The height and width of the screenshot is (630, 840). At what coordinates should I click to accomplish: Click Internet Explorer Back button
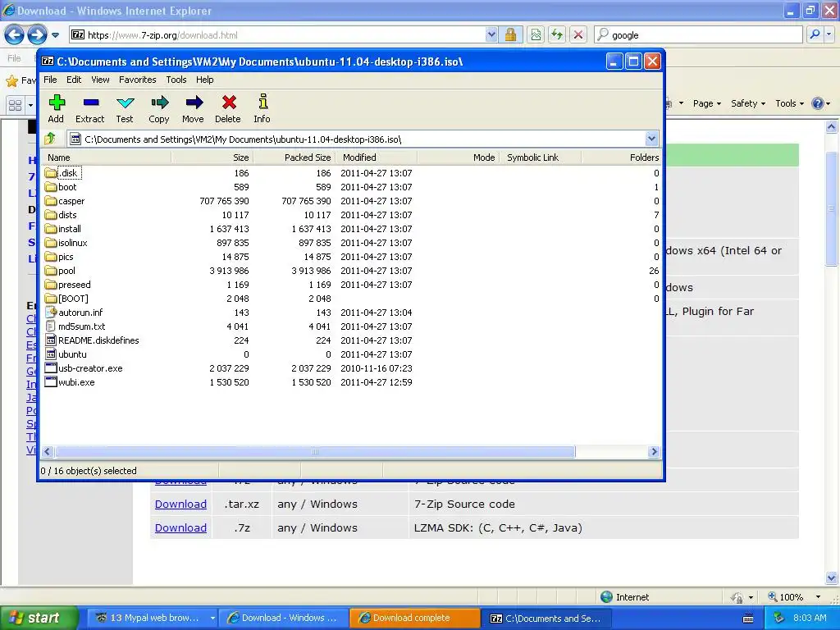tap(14, 35)
